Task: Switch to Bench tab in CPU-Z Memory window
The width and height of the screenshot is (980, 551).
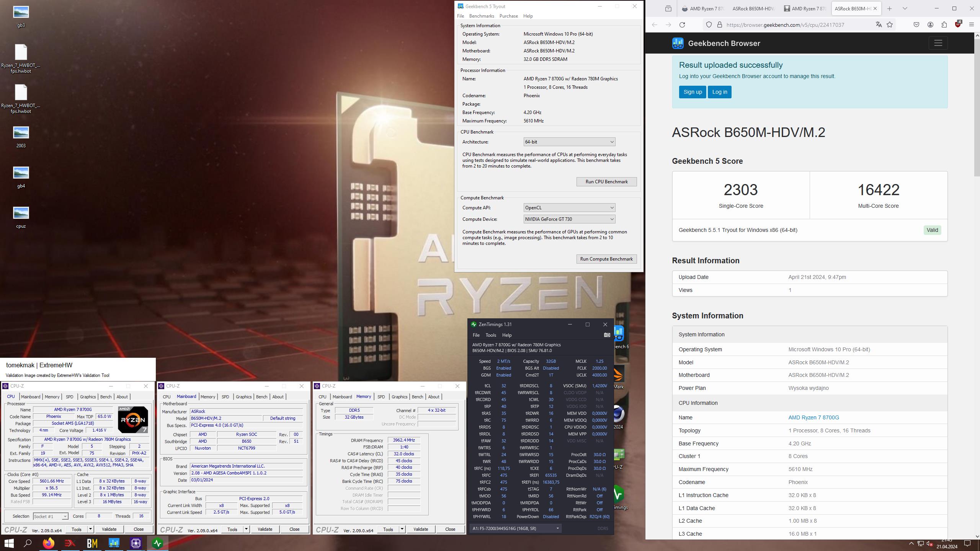Action: 417,397
